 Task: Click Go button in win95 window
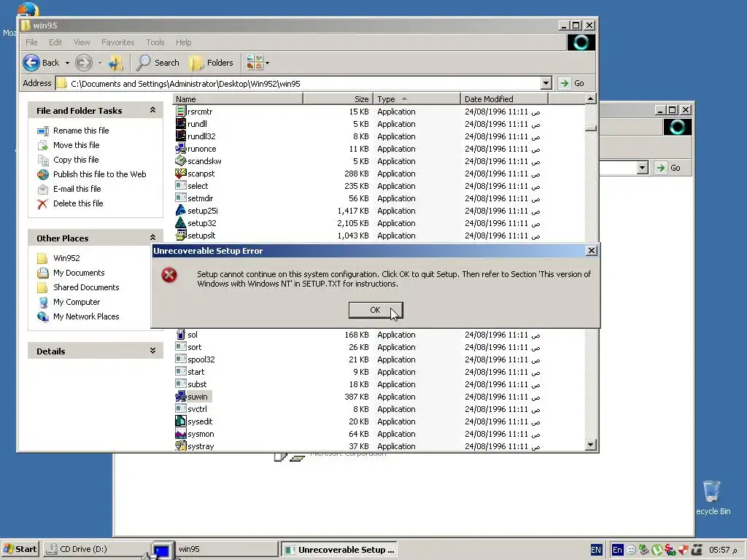point(573,83)
